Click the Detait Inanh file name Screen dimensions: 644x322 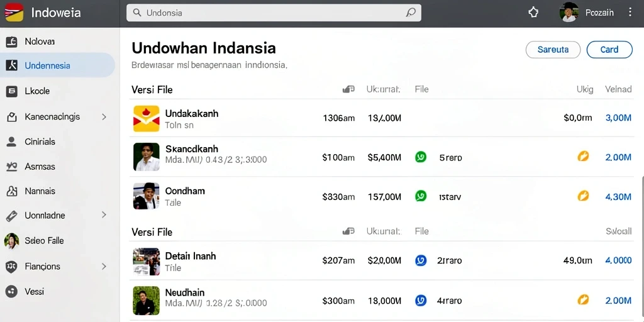click(x=190, y=256)
